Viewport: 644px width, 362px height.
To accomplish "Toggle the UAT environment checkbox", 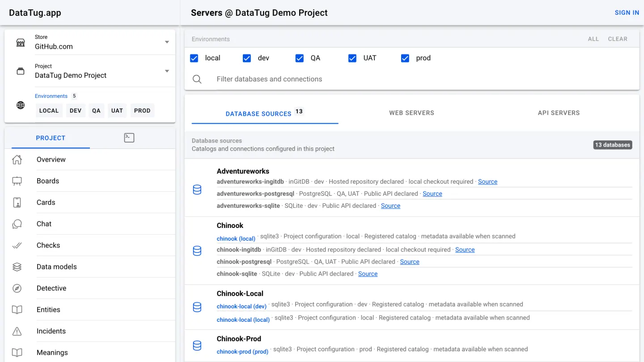I will tap(352, 58).
